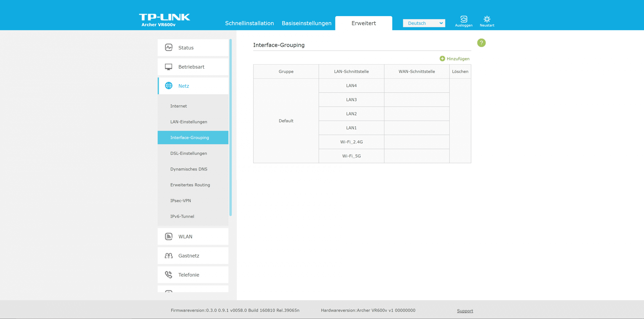
Task: Click the WLAN wireless icon
Action: tap(169, 236)
